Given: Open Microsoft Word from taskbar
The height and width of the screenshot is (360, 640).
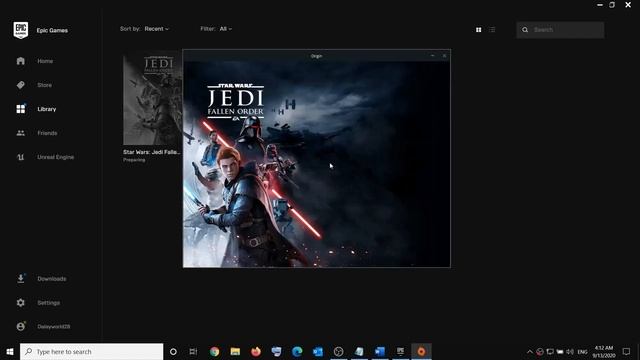Looking at the screenshot, I should click(380, 351).
